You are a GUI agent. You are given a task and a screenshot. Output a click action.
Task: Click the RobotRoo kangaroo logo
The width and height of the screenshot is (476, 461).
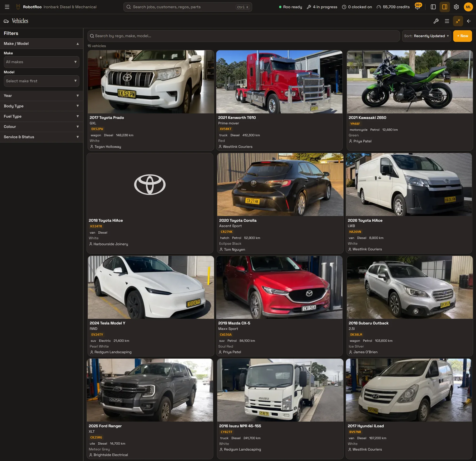pos(18,7)
